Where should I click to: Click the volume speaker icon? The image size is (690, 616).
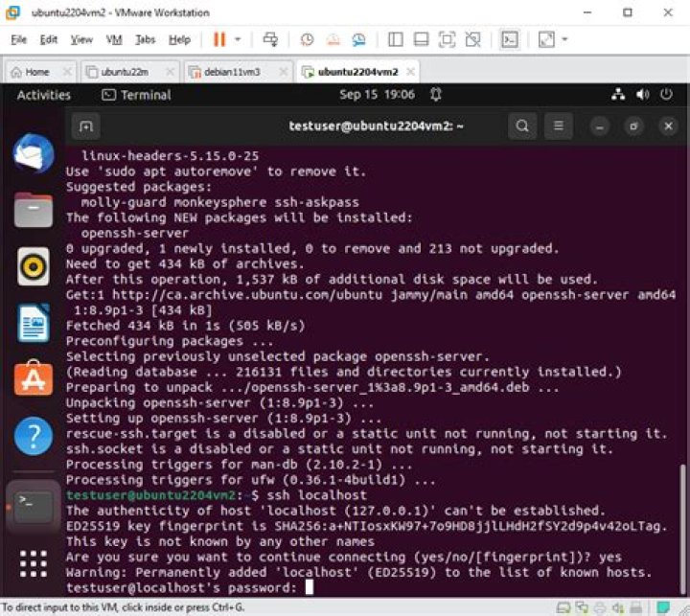click(x=642, y=94)
